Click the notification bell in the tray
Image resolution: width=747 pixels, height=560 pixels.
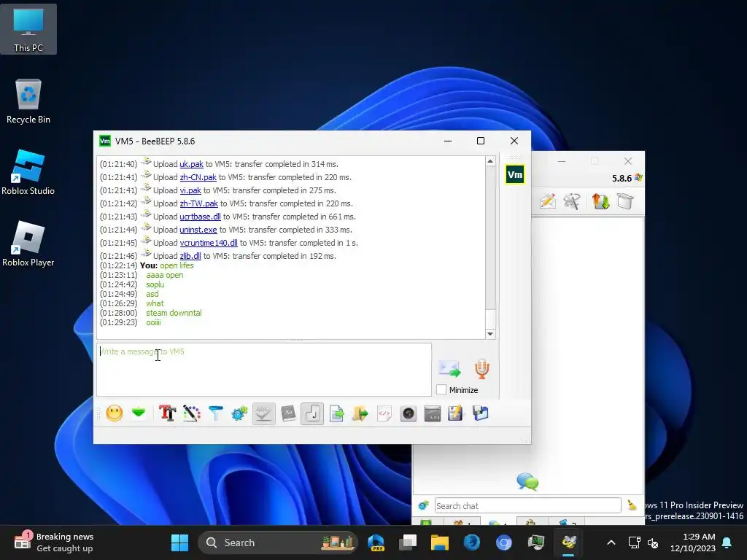(x=727, y=542)
